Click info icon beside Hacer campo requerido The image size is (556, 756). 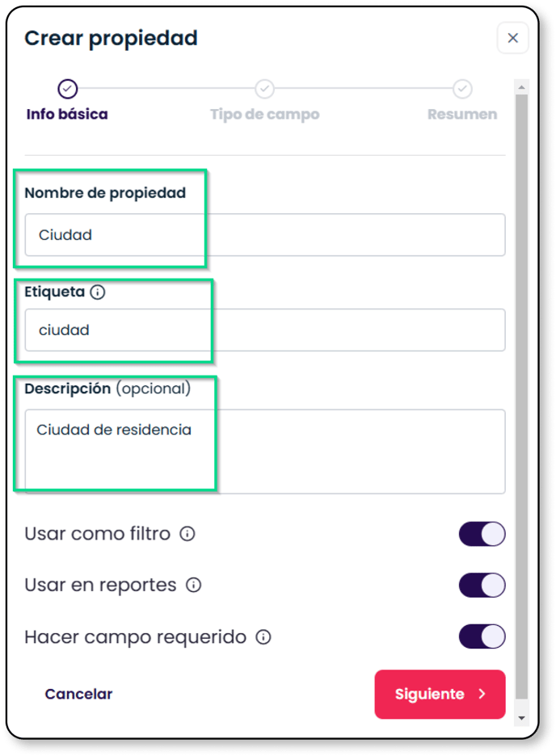point(263,637)
